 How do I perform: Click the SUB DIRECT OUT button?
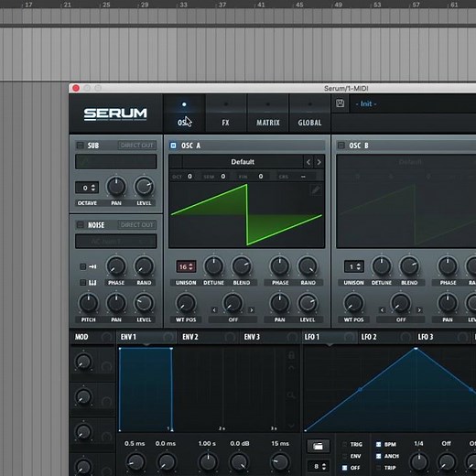click(x=137, y=146)
